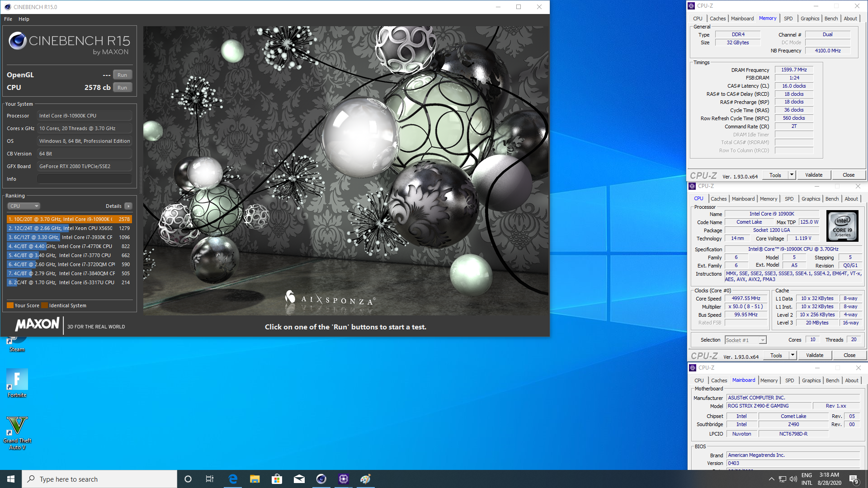Click Validate in middle CPU-Z window

click(815, 356)
